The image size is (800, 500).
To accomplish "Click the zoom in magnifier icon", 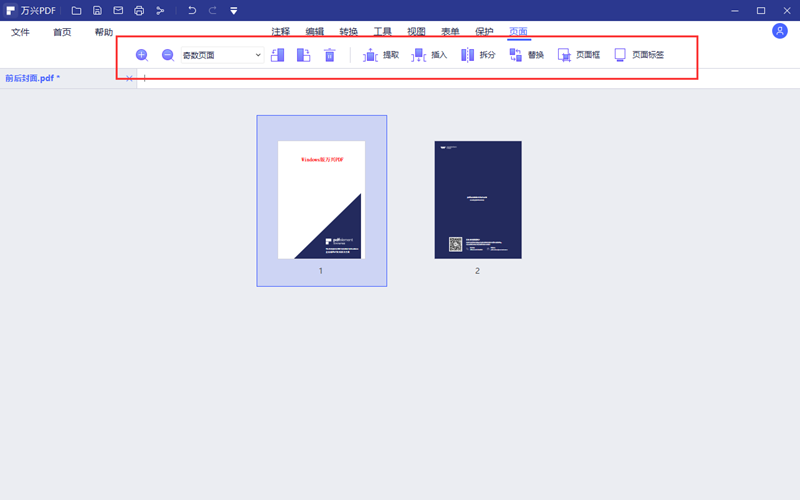I will tap(142, 55).
